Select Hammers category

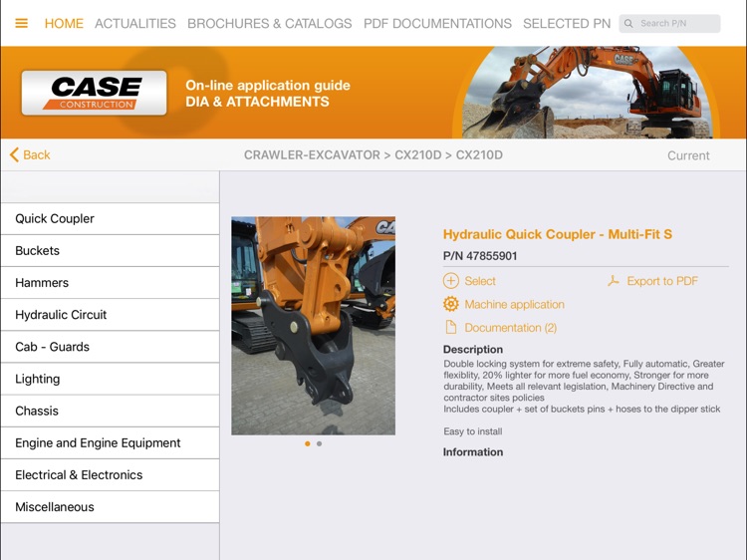[110, 283]
